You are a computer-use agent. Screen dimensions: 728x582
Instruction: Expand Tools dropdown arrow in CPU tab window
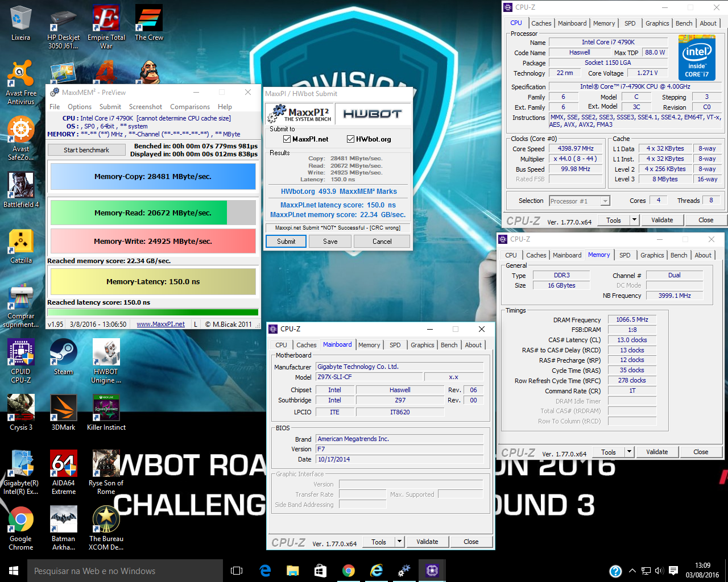(634, 220)
